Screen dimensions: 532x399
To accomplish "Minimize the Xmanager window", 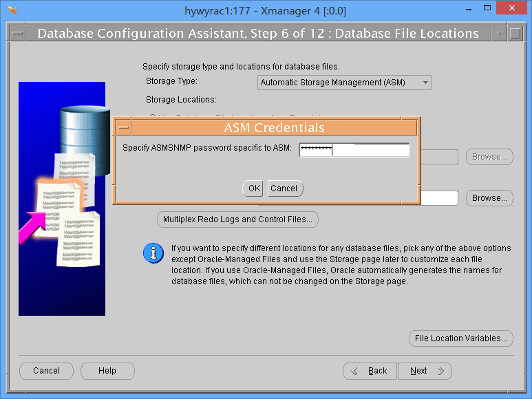I will pyautogui.click(x=469, y=10).
